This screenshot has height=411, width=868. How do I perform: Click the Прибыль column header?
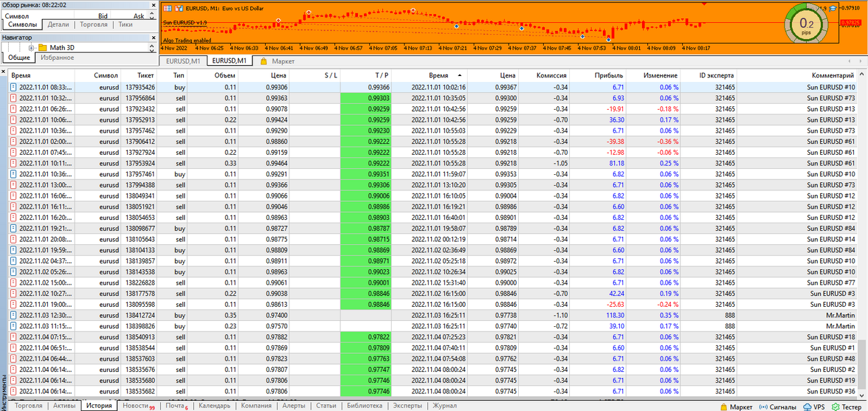click(610, 75)
